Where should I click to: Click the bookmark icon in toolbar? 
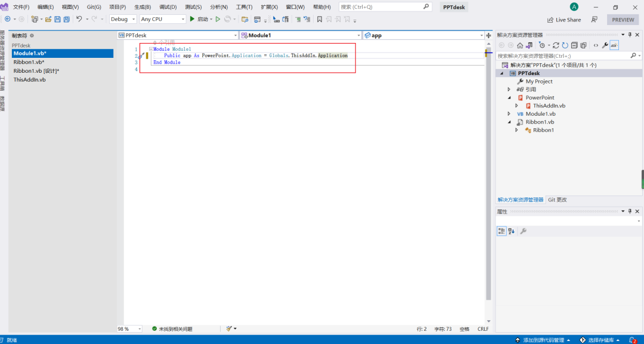(319, 19)
